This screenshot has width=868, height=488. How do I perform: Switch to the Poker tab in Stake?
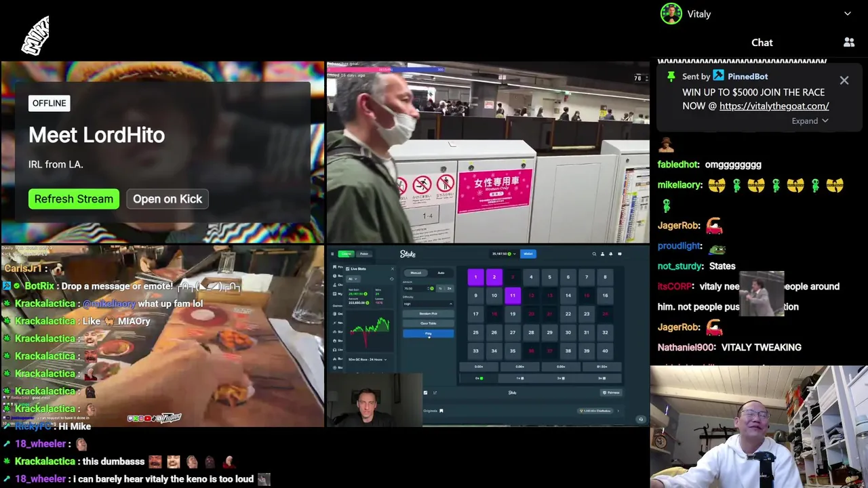point(364,253)
